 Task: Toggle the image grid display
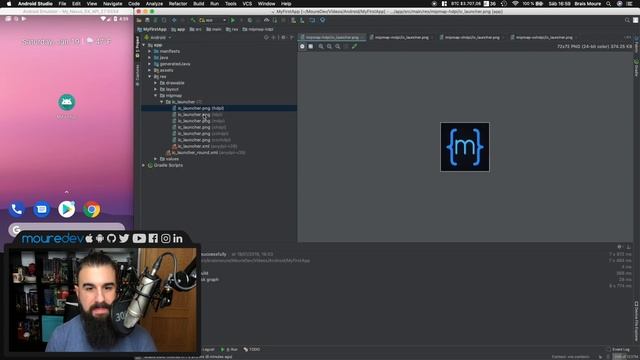click(311, 47)
